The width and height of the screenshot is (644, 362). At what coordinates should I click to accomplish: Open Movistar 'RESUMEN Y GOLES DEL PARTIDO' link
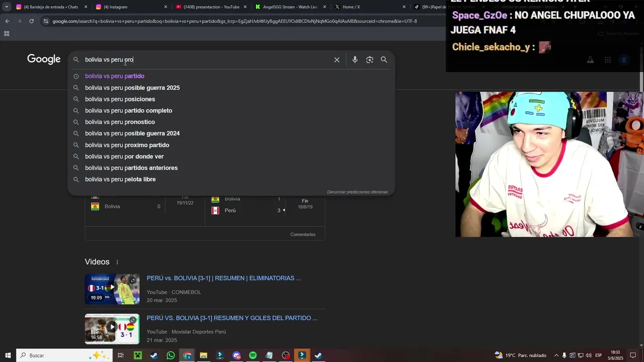[x=232, y=318]
